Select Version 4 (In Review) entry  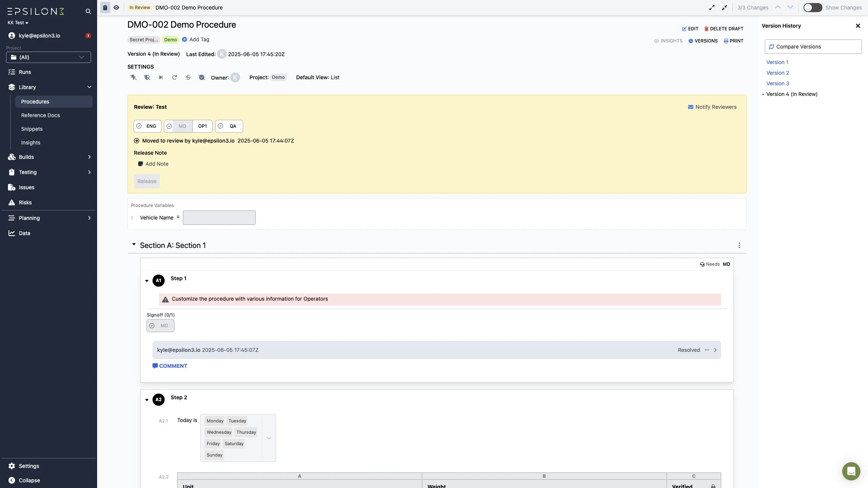click(792, 94)
